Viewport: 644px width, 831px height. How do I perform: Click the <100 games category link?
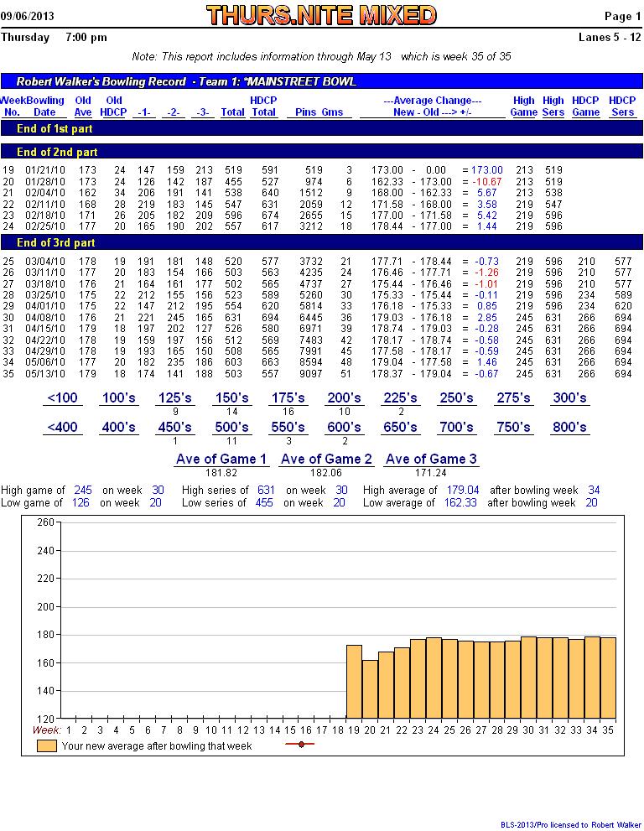click(63, 398)
